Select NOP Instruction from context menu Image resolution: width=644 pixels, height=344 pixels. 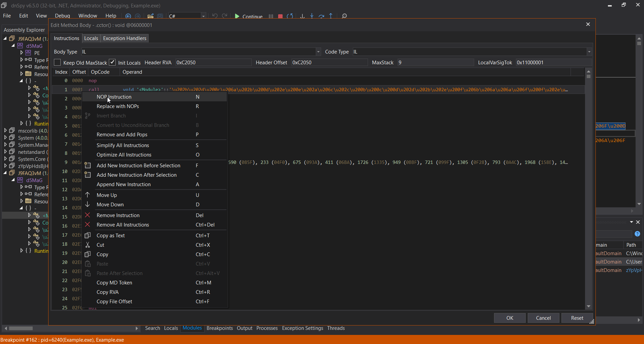click(114, 97)
